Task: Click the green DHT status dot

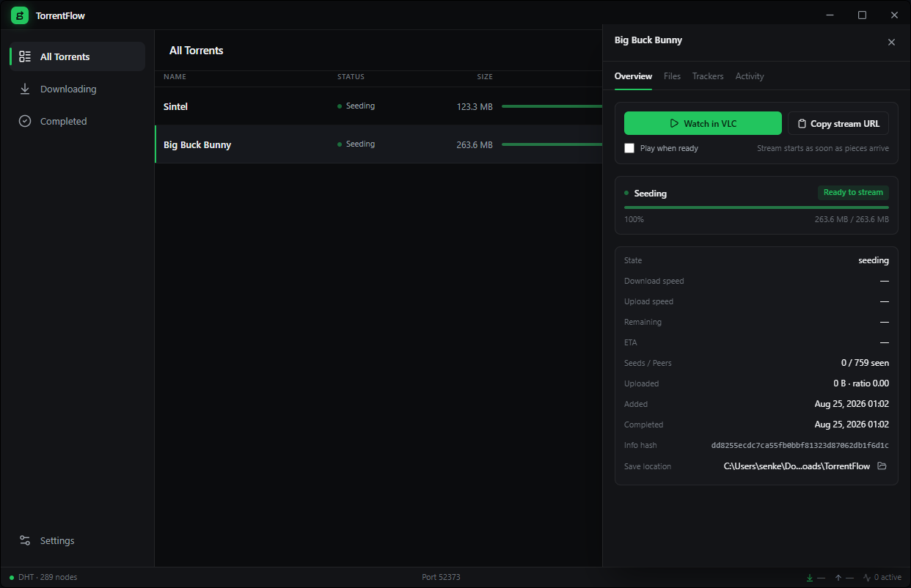Action: pyautogui.click(x=12, y=578)
